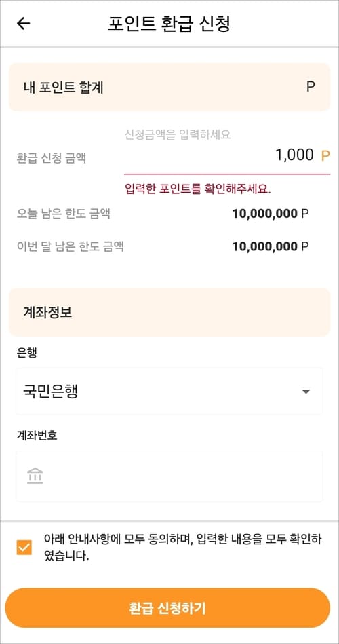The width and height of the screenshot is (339, 644).
Task: Tap the agreement text about 안내사항
Action: (182, 548)
